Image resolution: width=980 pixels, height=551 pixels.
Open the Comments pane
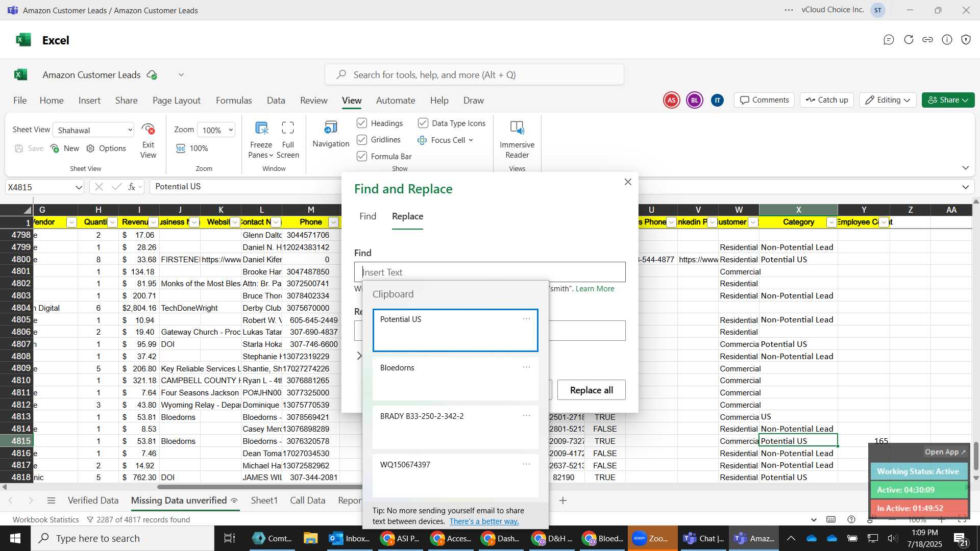(765, 100)
